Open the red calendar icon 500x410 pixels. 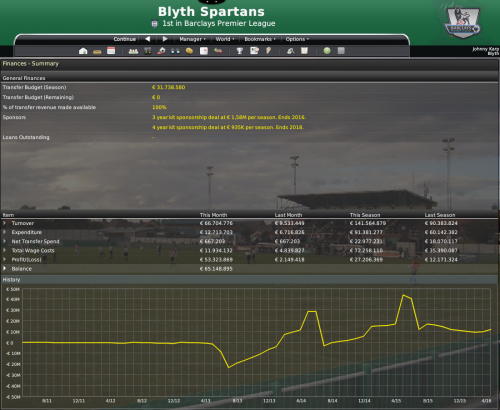point(111,51)
